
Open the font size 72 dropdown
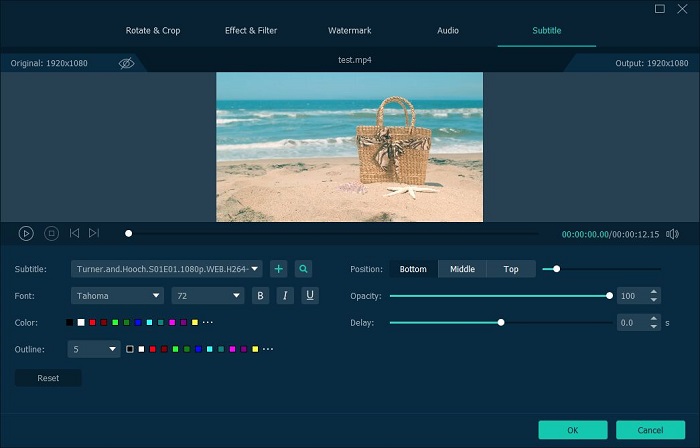pyautogui.click(x=208, y=295)
